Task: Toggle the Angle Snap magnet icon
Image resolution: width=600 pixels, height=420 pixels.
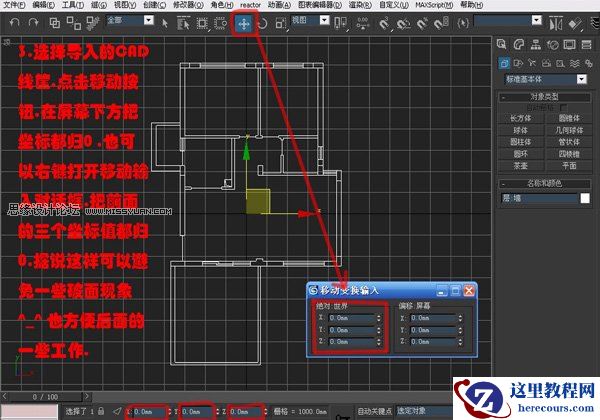Action: (403, 24)
